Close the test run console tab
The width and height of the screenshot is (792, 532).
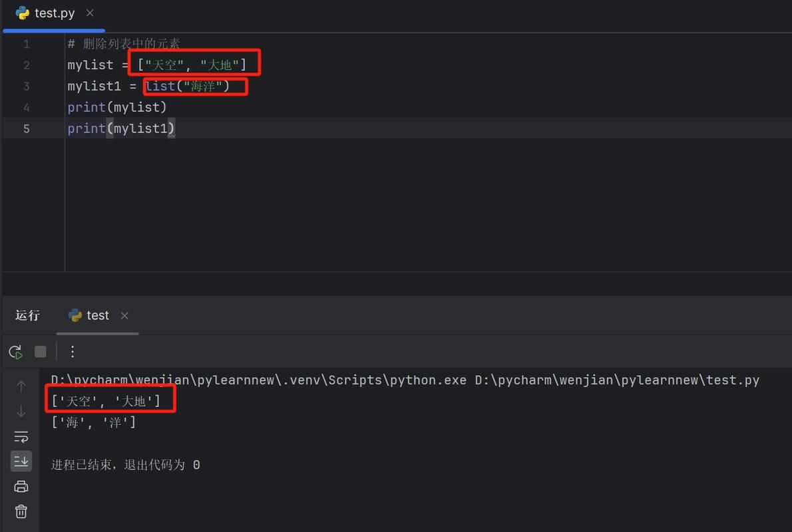pyautogui.click(x=124, y=316)
